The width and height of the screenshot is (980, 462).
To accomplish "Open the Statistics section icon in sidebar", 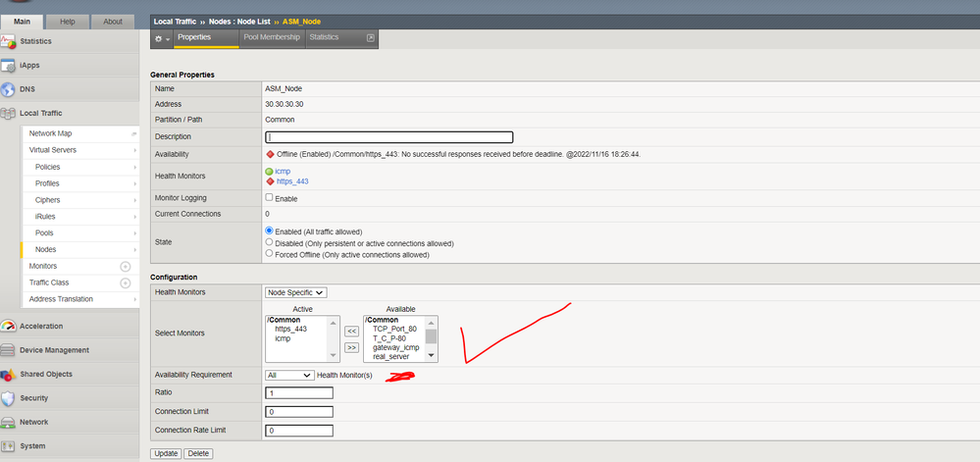I will coord(9,41).
